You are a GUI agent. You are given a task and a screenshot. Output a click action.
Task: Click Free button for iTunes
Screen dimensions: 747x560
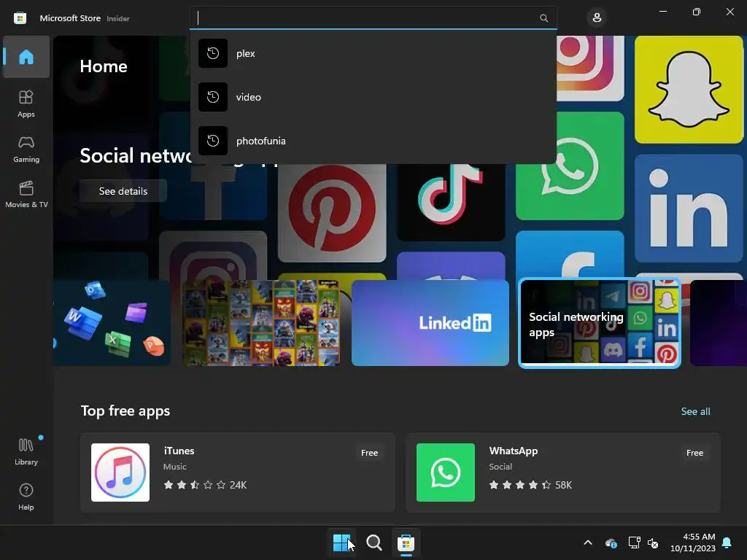[369, 453]
